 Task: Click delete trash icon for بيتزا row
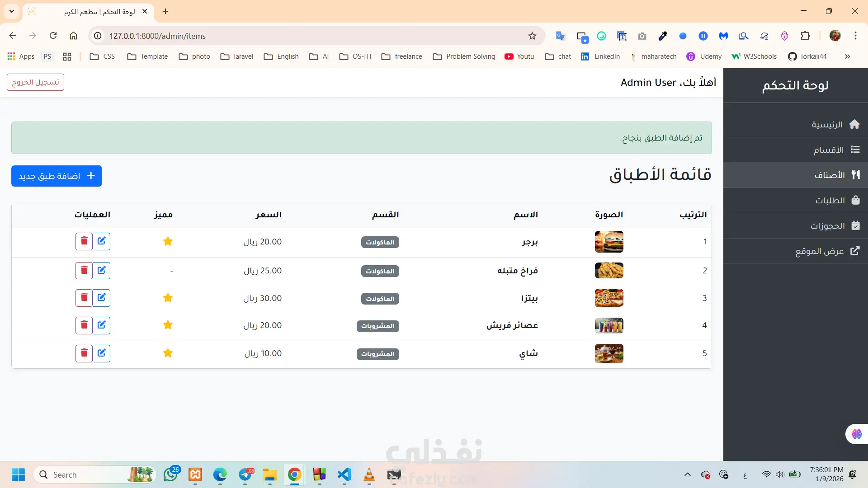pos(84,298)
